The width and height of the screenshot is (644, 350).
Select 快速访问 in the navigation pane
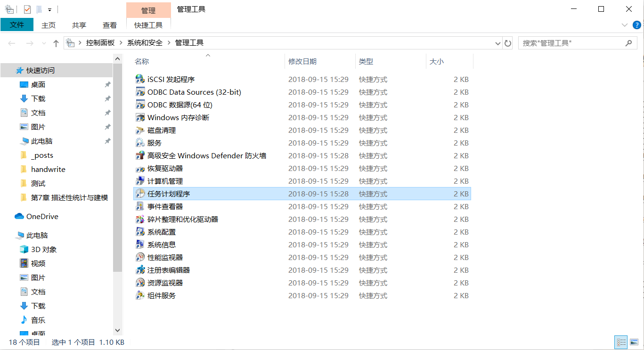point(57,70)
